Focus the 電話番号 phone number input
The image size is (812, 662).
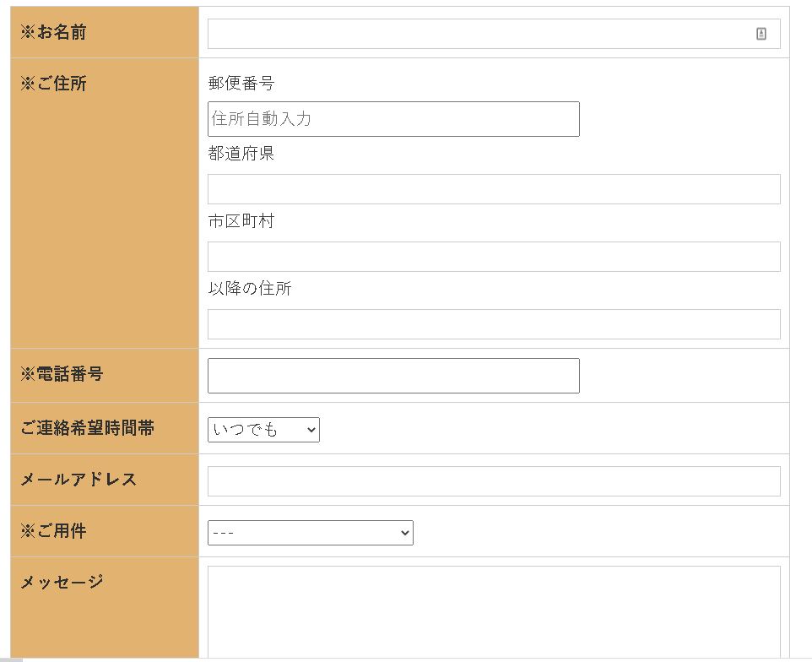(x=393, y=376)
